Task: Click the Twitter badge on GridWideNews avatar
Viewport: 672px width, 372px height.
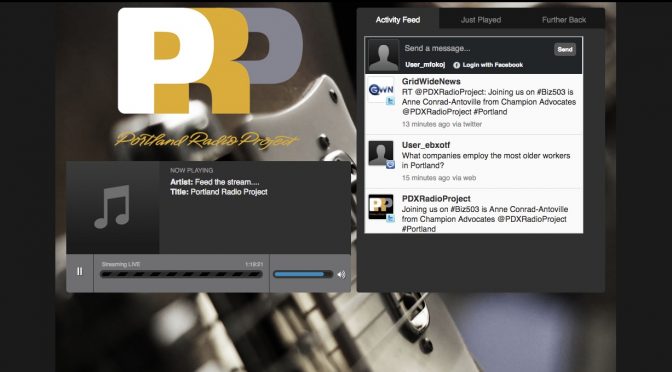Action: pos(390,101)
